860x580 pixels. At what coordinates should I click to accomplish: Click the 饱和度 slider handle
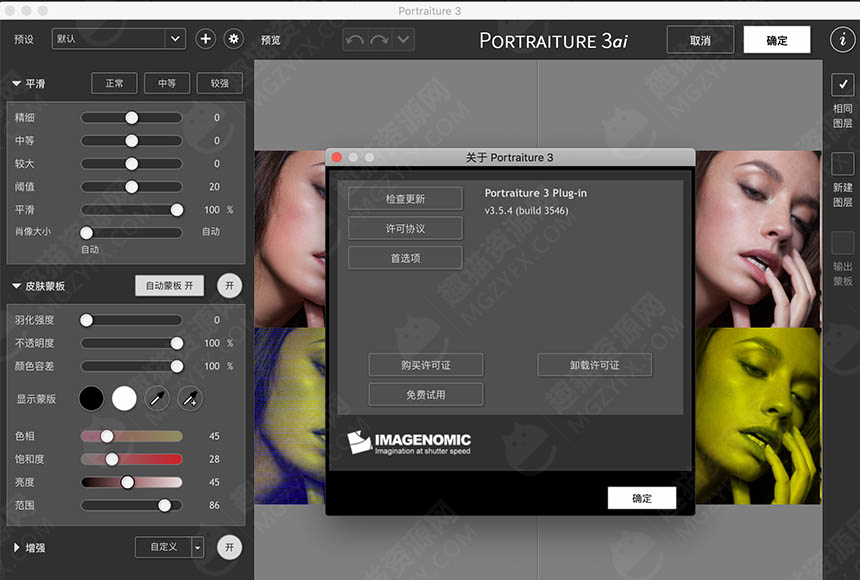coord(112,459)
